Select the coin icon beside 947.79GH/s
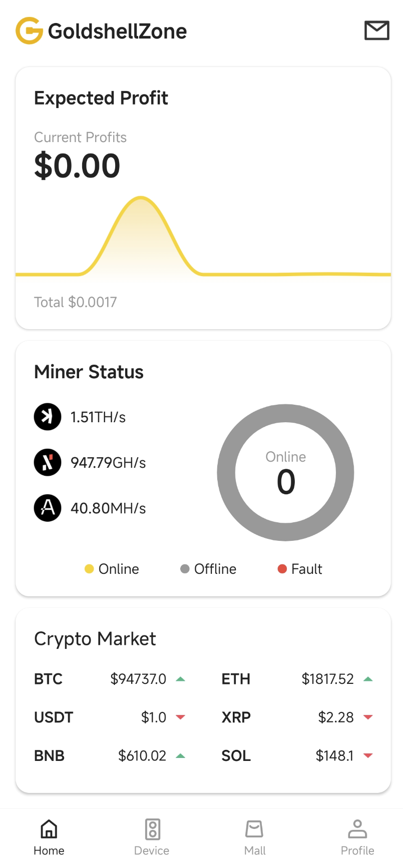This screenshot has height=868, width=403. coord(48,462)
